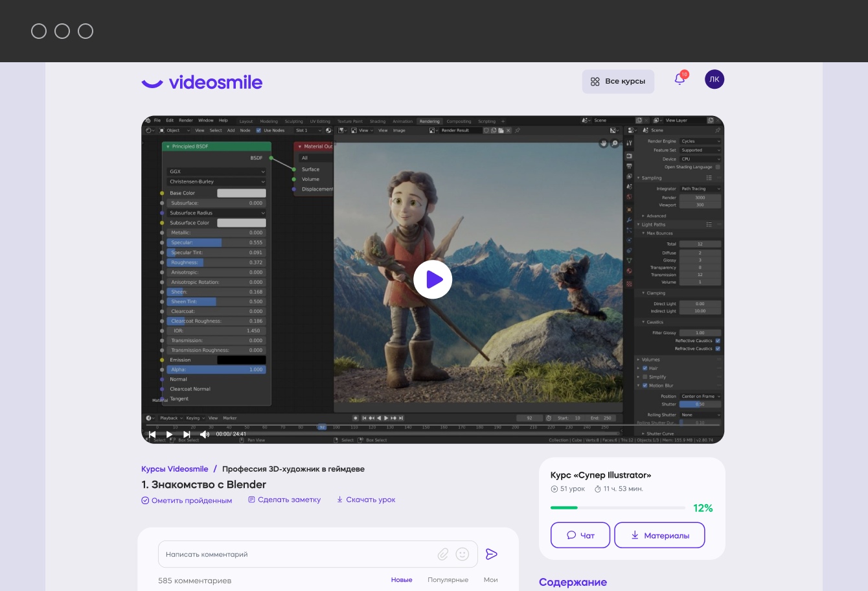Toggle the Use Nodes checkbox

(259, 130)
